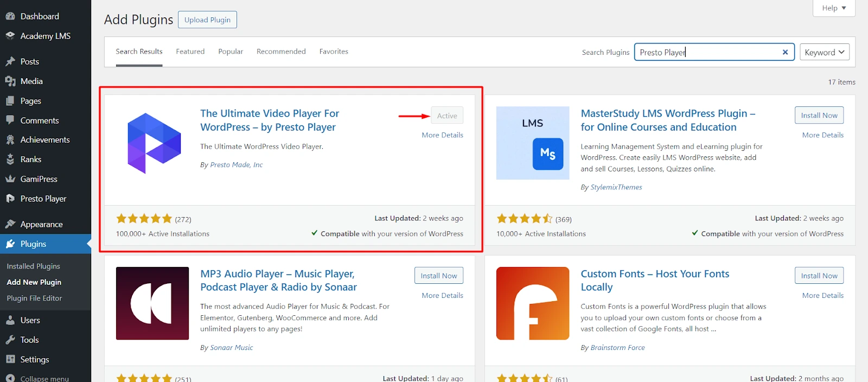The height and width of the screenshot is (382, 868).
Task: Open More Details for MasterStudy LMS
Action: 823,135
